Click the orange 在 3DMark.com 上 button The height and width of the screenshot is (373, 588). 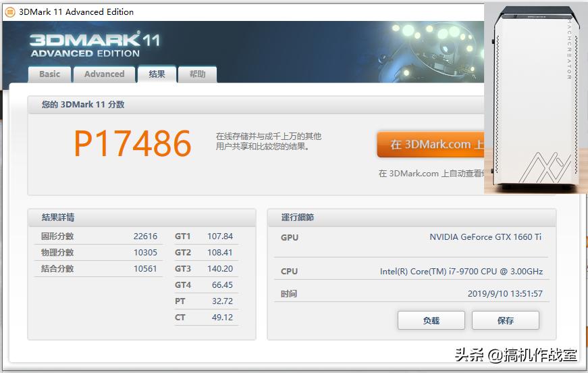click(x=431, y=145)
